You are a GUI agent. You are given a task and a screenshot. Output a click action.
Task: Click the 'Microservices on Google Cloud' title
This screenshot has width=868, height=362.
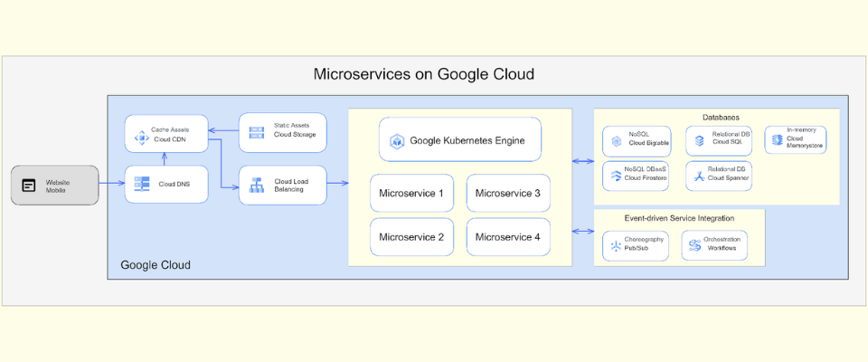pyautogui.click(x=424, y=73)
